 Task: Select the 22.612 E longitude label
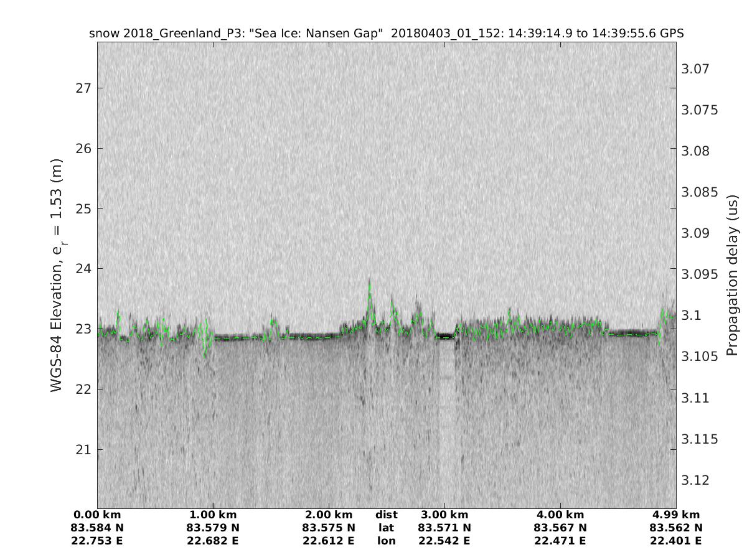pyautogui.click(x=329, y=541)
